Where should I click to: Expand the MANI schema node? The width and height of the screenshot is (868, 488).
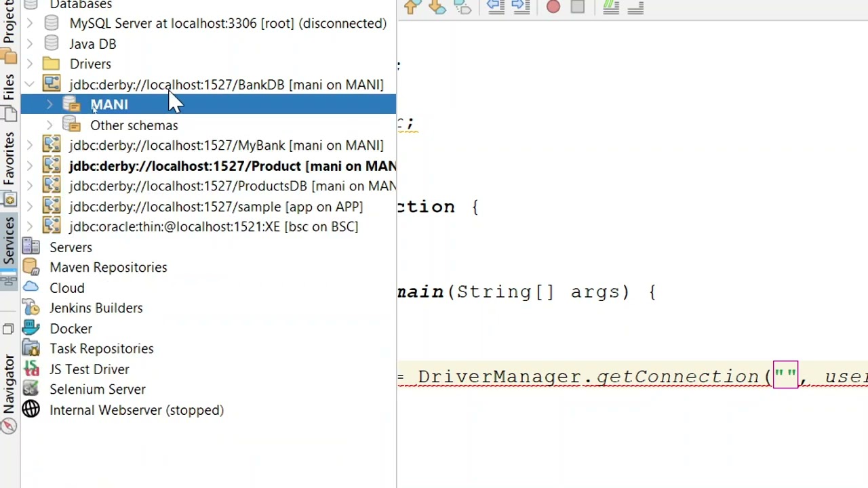tap(50, 104)
